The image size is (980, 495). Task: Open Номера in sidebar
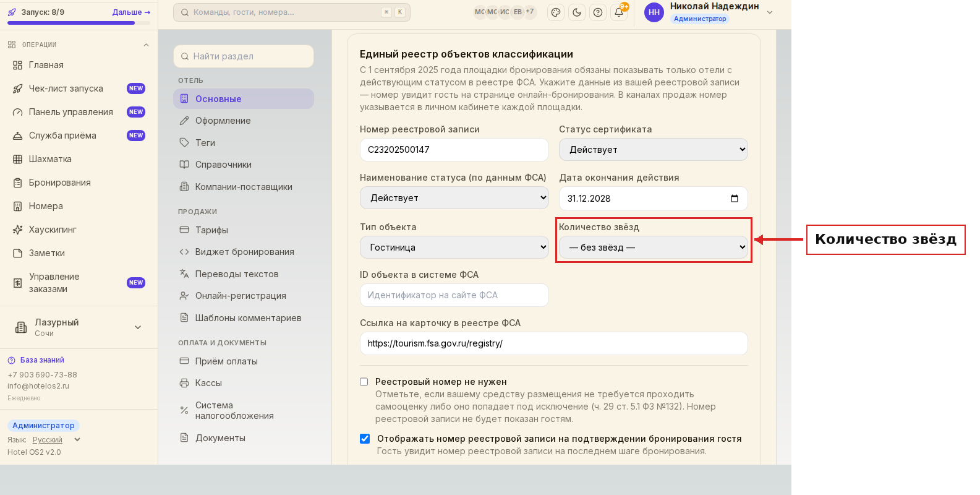(79, 206)
